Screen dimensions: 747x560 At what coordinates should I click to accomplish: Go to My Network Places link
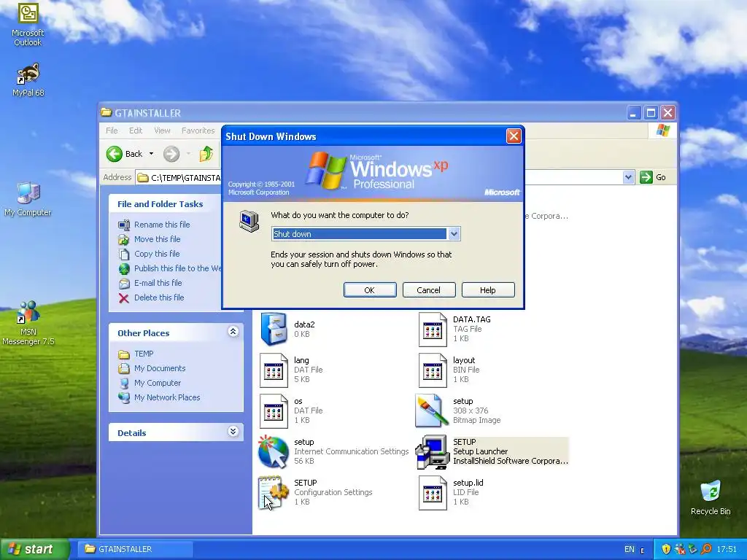pos(167,397)
